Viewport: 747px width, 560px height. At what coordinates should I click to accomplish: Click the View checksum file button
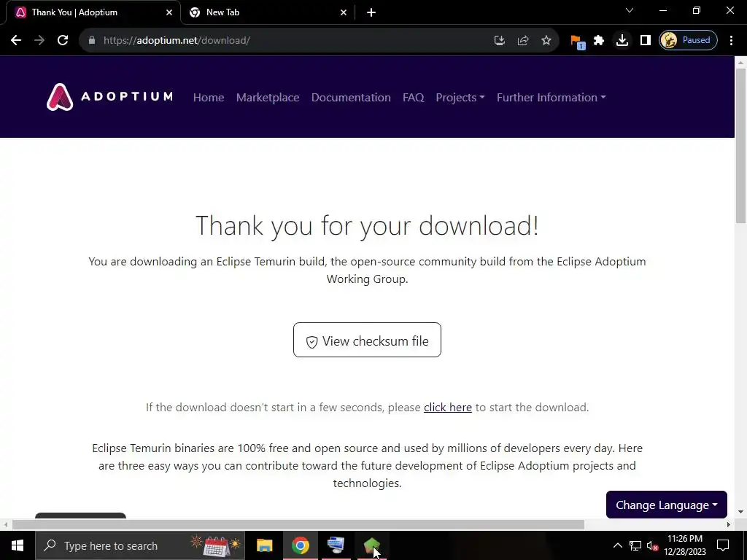pos(368,340)
